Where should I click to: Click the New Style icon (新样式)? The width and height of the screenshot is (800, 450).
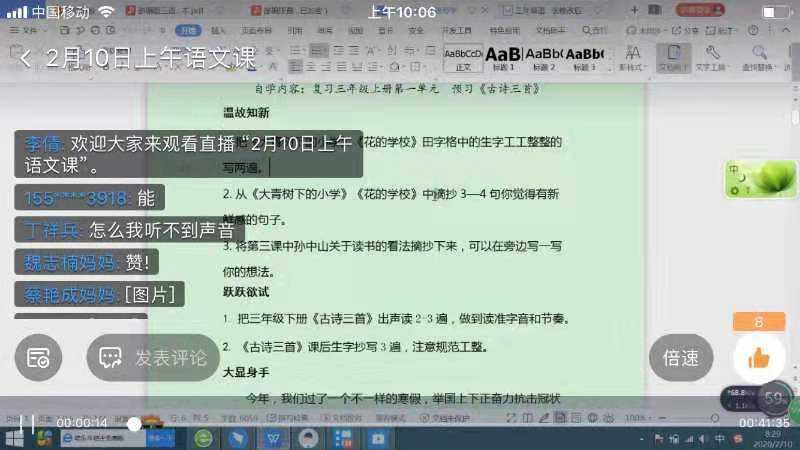(632, 52)
